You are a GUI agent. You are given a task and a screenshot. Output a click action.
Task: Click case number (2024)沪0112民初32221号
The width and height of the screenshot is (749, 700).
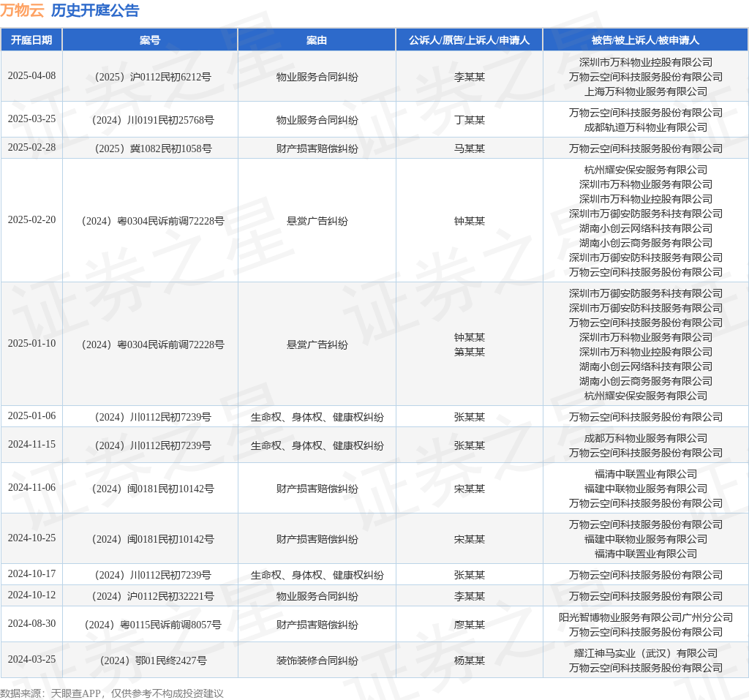pyautogui.click(x=153, y=596)
